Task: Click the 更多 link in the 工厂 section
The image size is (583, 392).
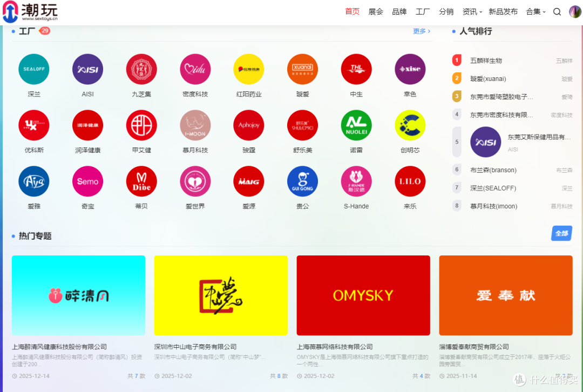Action: [422, 31]
